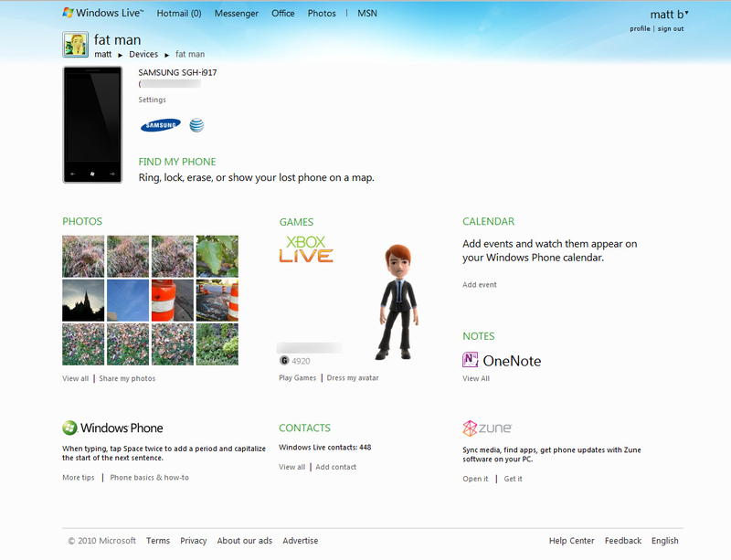Image resolution: width=731 pixels, height=560 pixels.
Task: Click Play Games link
Action: tap(298, 378)
